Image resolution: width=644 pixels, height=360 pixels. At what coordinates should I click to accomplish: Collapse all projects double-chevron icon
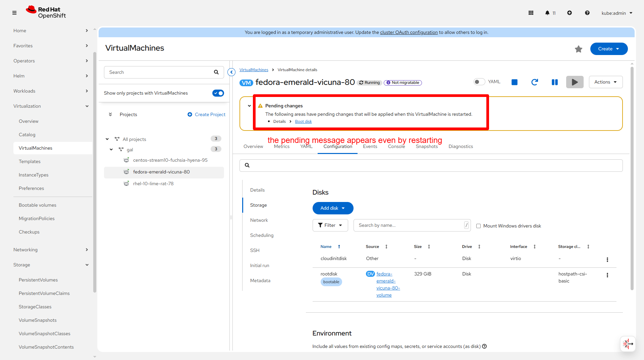pos(110,114)
